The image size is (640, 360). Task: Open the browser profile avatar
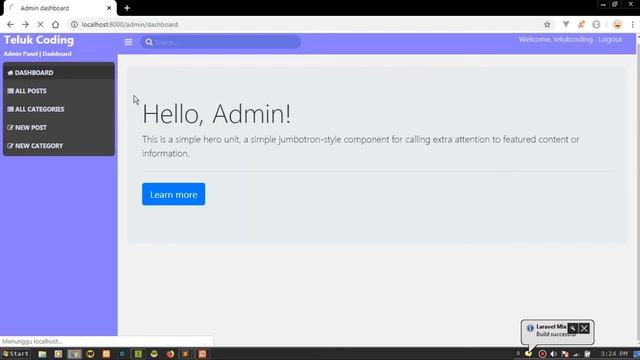617,24
